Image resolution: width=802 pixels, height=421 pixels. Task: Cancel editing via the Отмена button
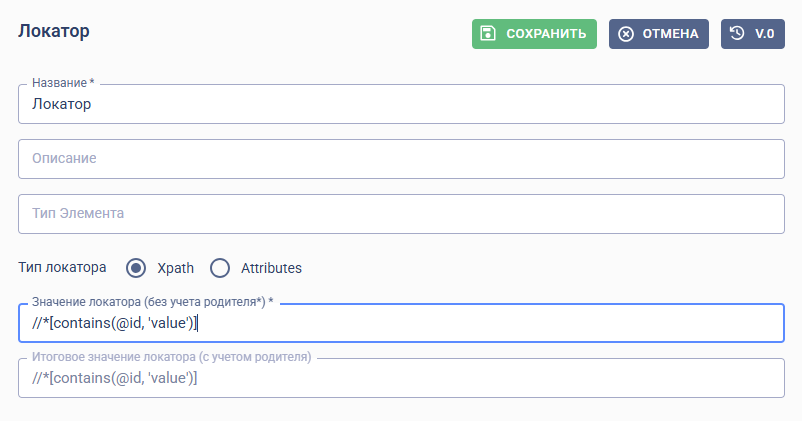tap(659, 34)
